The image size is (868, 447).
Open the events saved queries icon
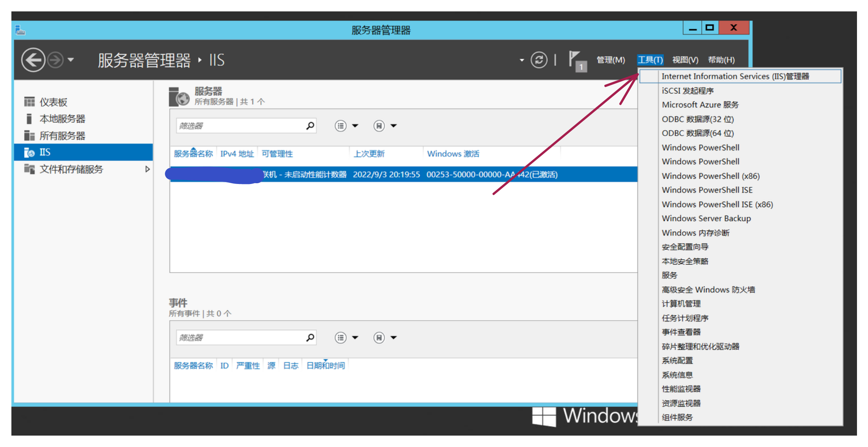pos(379,337)
